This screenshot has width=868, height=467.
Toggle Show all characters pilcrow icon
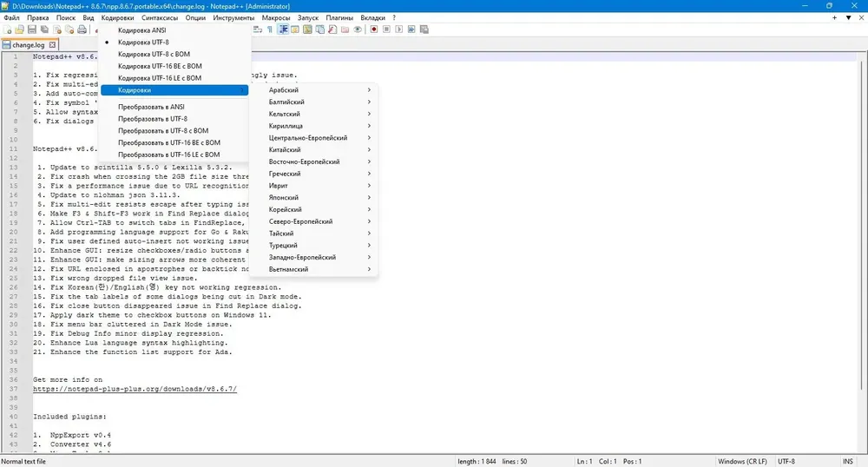point(270,30)
